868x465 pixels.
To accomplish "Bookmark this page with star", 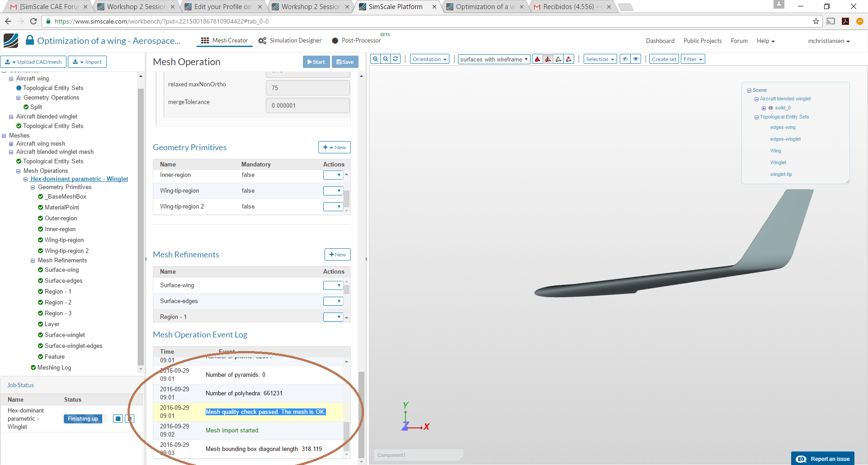I will click(x=816, y=21).
